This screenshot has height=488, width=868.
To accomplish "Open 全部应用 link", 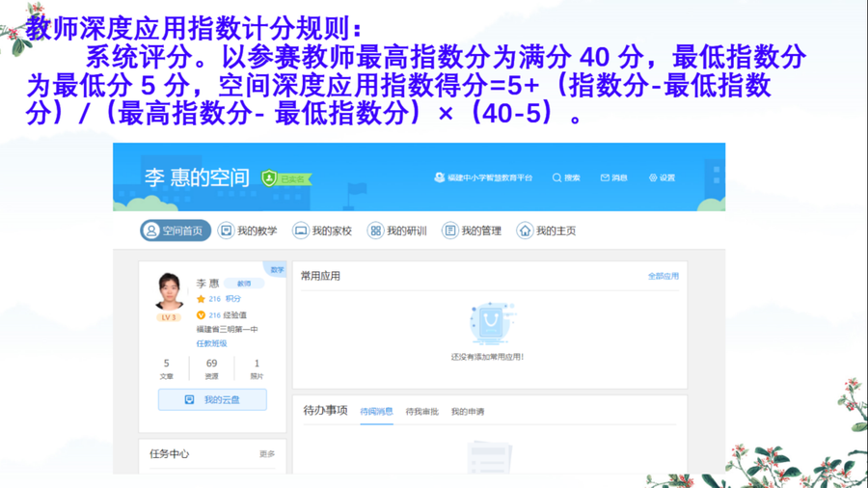I will click(664, 276).
